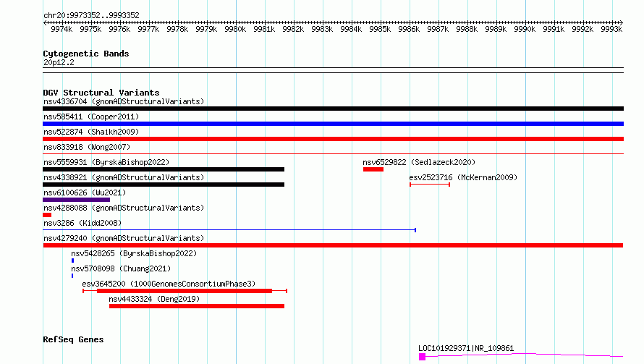Click purple bar under nsv6100626
This screenshot has width=644, height=364.
click(77, 200)
